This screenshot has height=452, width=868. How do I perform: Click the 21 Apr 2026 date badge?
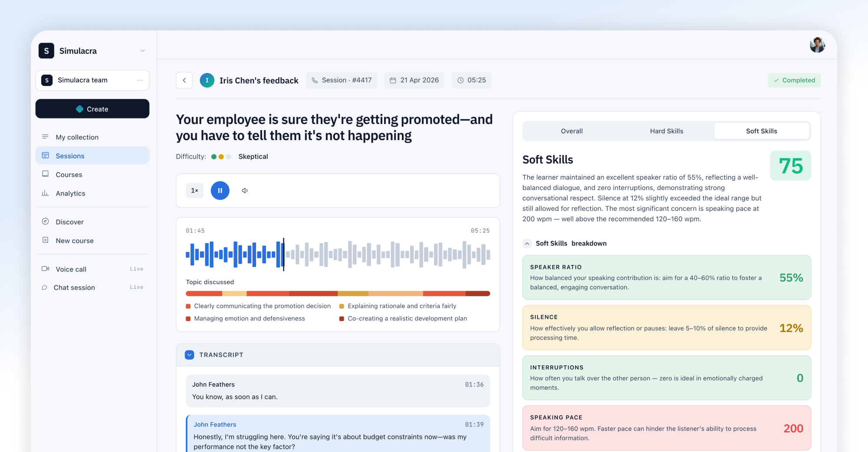coord(414,80)
